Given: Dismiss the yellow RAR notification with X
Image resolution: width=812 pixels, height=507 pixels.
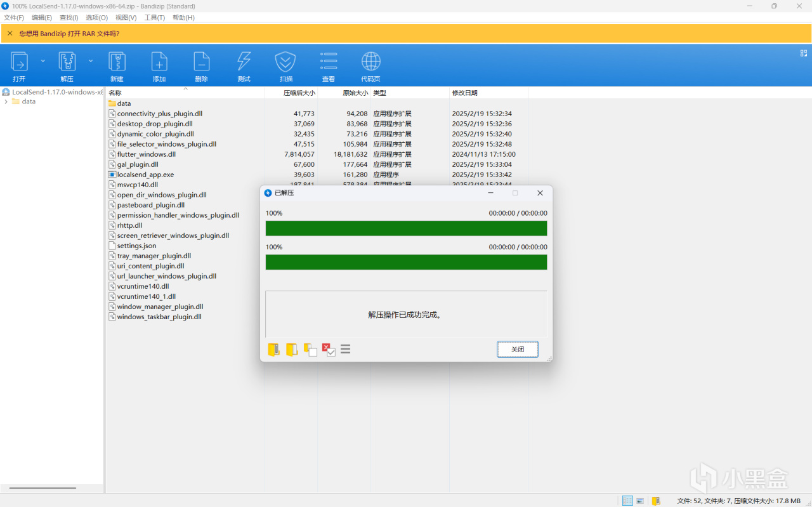Looking at the screenshot, I should [10, 33].
